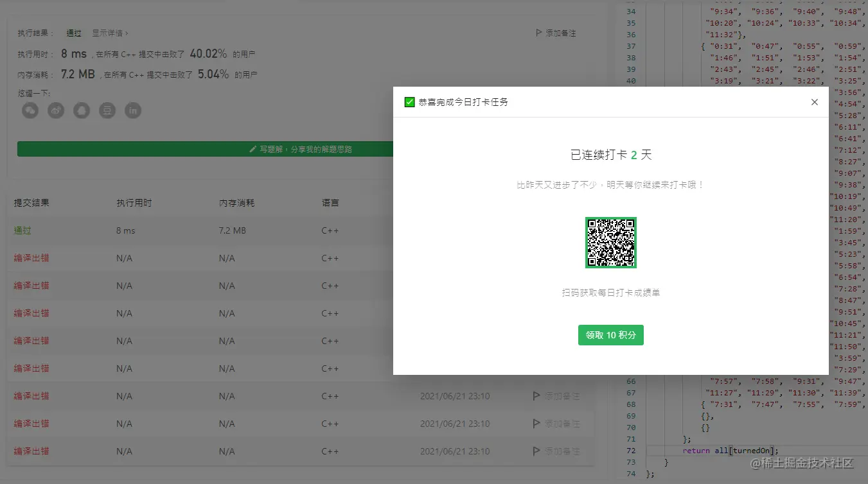Share the result via Douban icon
Viewport: 868px width, 484px height.
click(107, 110)
